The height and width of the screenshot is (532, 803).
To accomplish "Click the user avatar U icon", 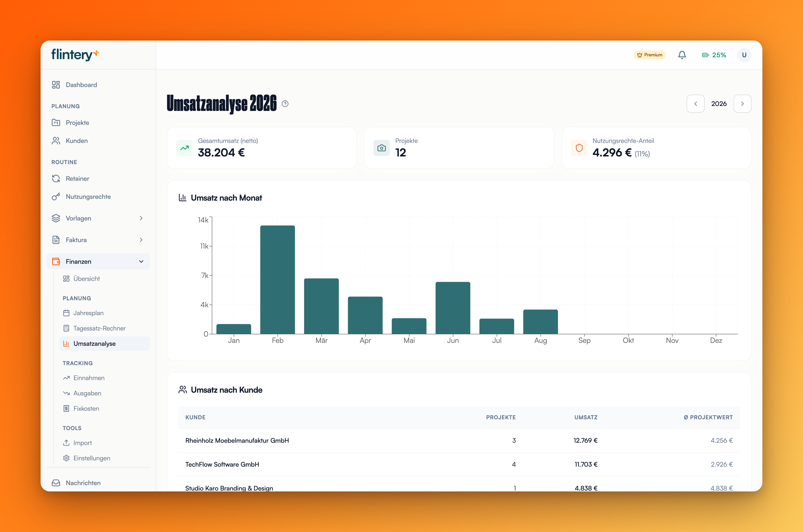I will click(x=744, y=55).
